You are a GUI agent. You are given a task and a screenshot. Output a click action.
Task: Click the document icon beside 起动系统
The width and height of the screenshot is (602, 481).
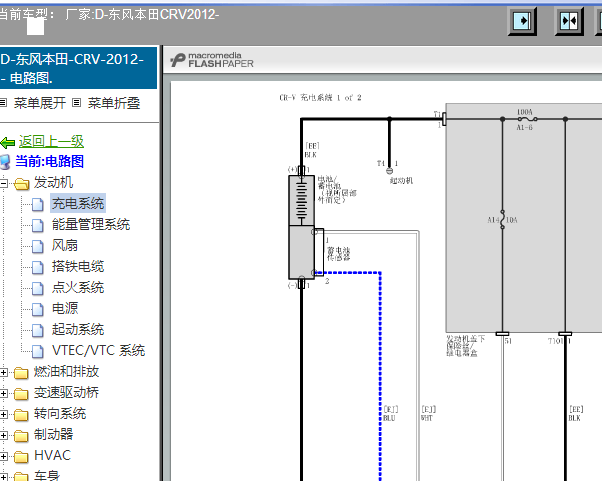tap(37, 330)
